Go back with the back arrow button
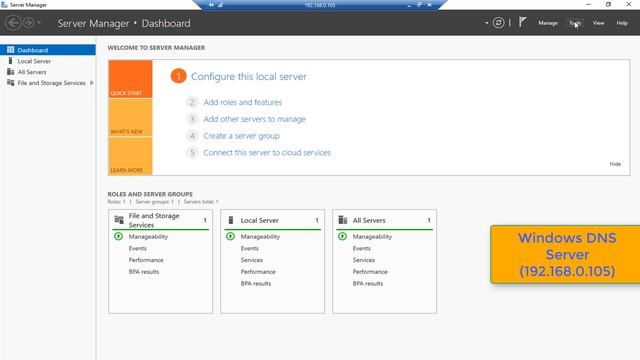Screen dimensions: 640x360 click(13, 23)
